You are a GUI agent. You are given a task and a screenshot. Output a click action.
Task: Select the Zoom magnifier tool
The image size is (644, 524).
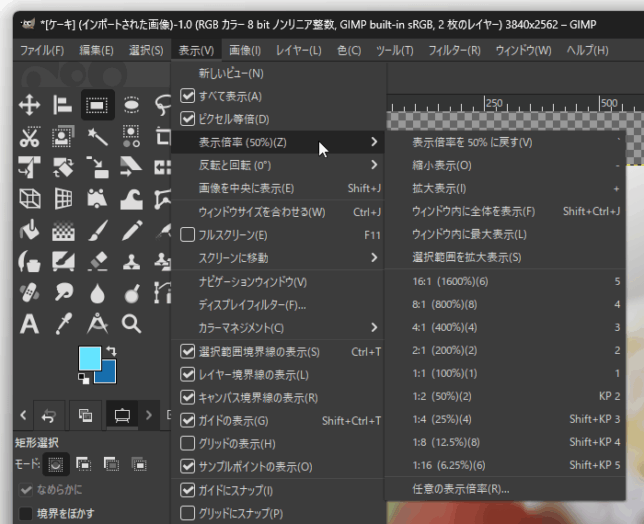[130, 324]
